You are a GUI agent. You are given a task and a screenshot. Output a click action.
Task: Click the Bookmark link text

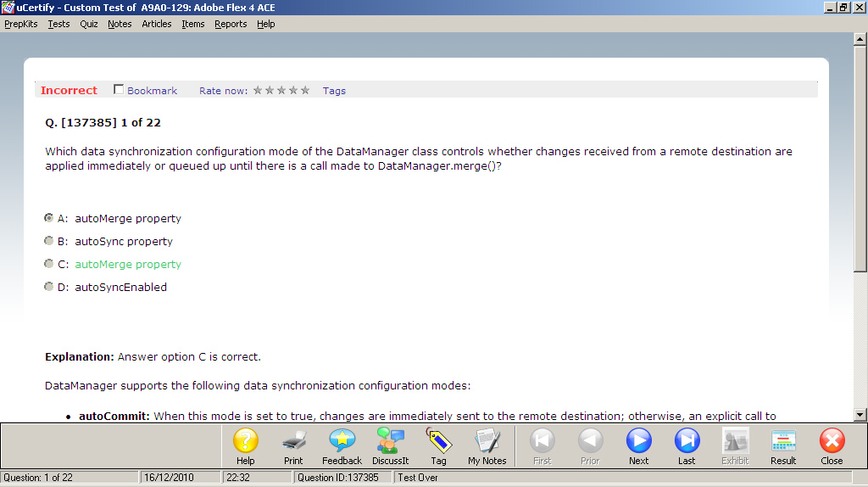click(x=153, y=91)
